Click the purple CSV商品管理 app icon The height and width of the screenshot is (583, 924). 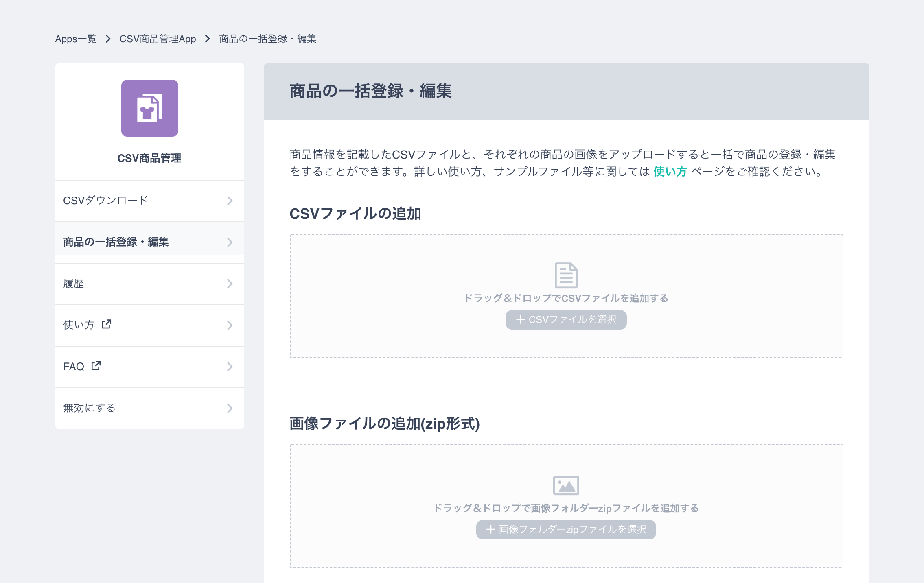coord(149,108)
